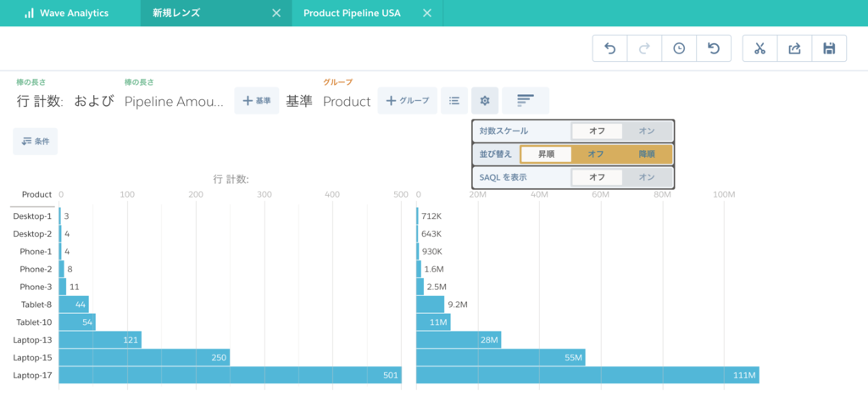The width and height of the screenshot is (868, 408).
Task: Click the reset circular arrow icon
Action: 714,48
